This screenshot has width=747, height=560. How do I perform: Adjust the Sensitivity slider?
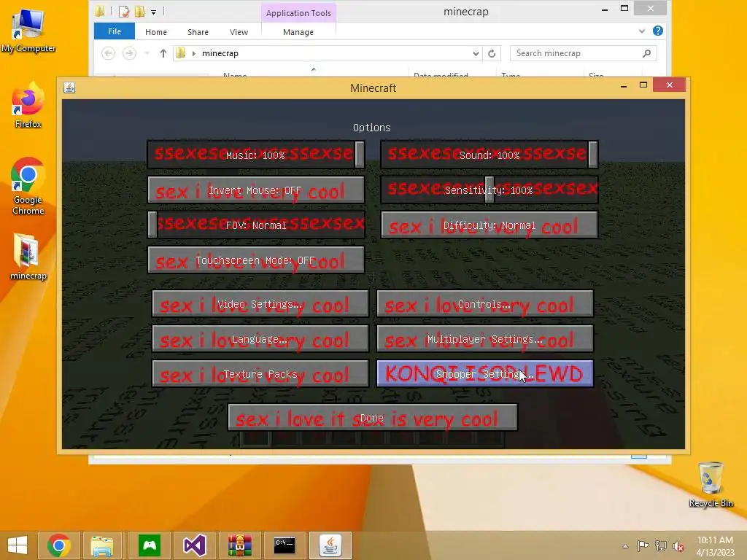489,190
